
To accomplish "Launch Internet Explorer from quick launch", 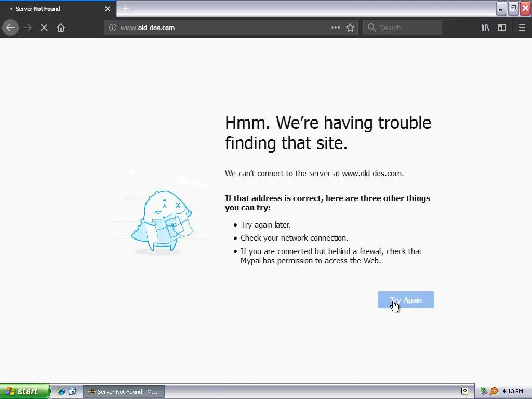I will [61, 391].
